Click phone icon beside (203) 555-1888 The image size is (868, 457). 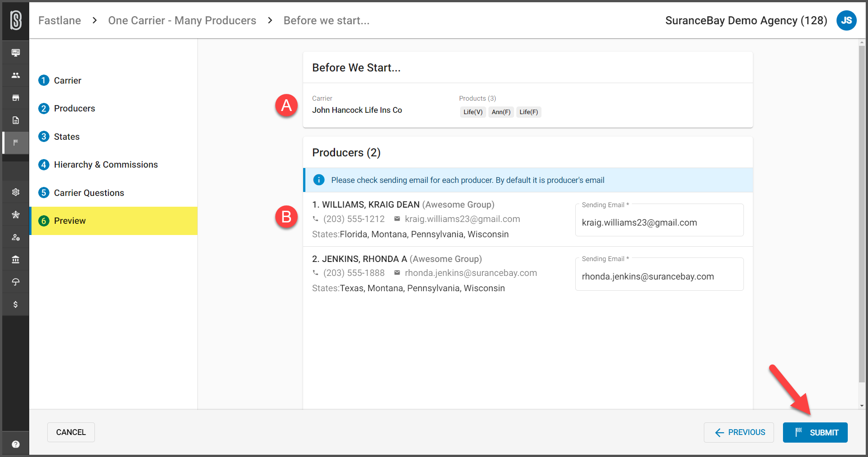(x=316, y=273)
